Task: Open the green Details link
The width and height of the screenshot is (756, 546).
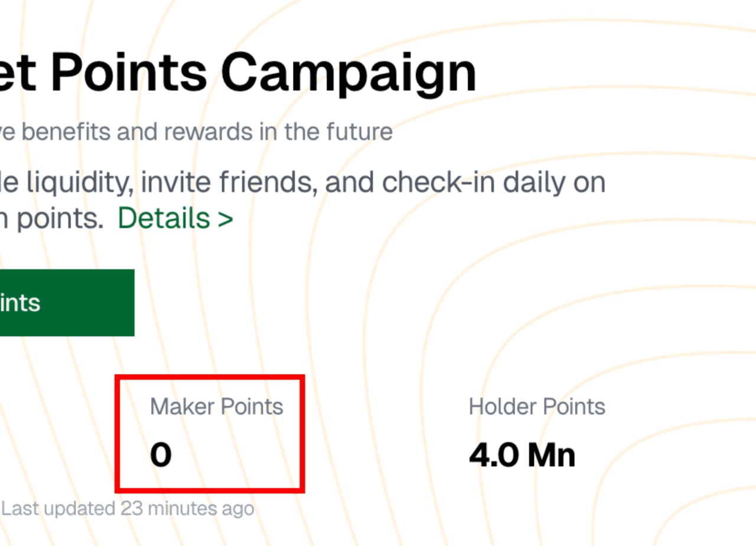Action: [x=164, y=219]
